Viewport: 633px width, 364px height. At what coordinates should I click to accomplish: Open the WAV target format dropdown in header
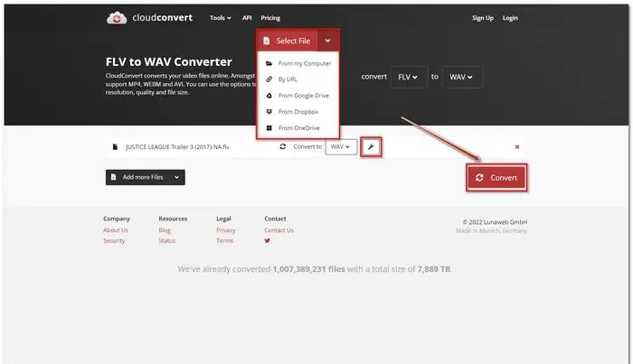click(462, 77)
